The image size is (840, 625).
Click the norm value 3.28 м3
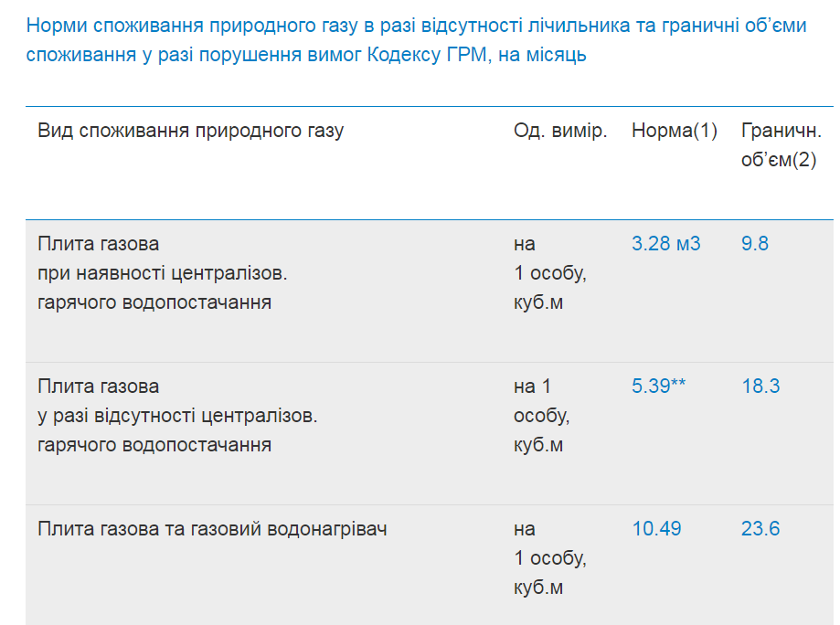(665, 244)
